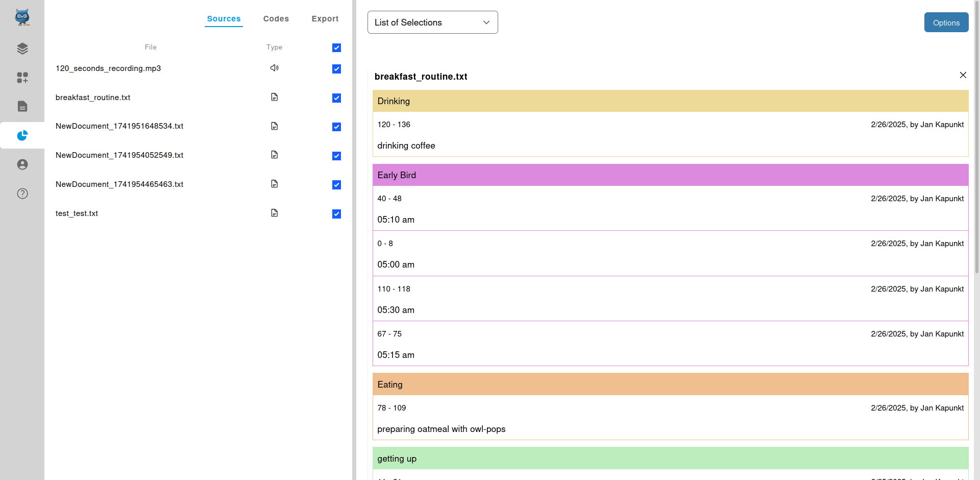
Task: Click the Options button
Action: (x=946, y=22)
